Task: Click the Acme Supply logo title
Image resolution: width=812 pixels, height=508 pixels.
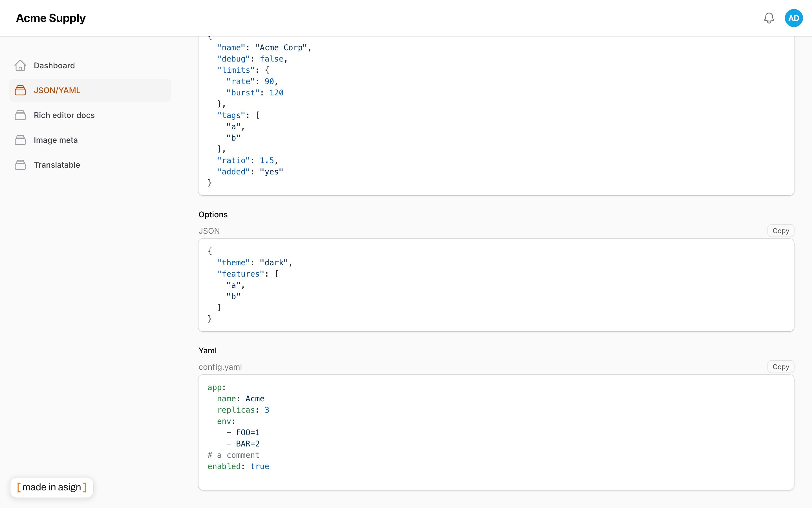Action: (x=51, y=18)
